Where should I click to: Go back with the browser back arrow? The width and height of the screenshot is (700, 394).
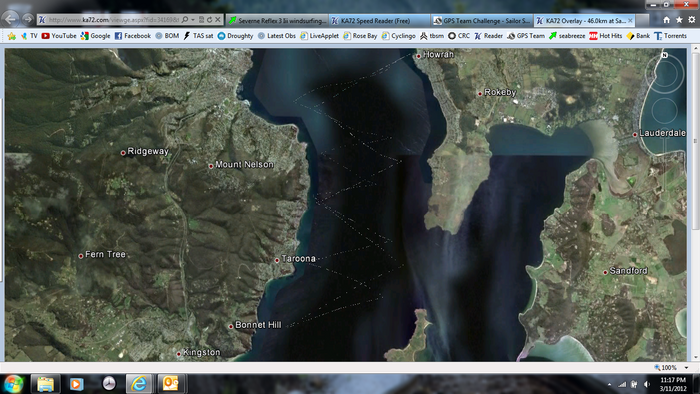[11, 19]
